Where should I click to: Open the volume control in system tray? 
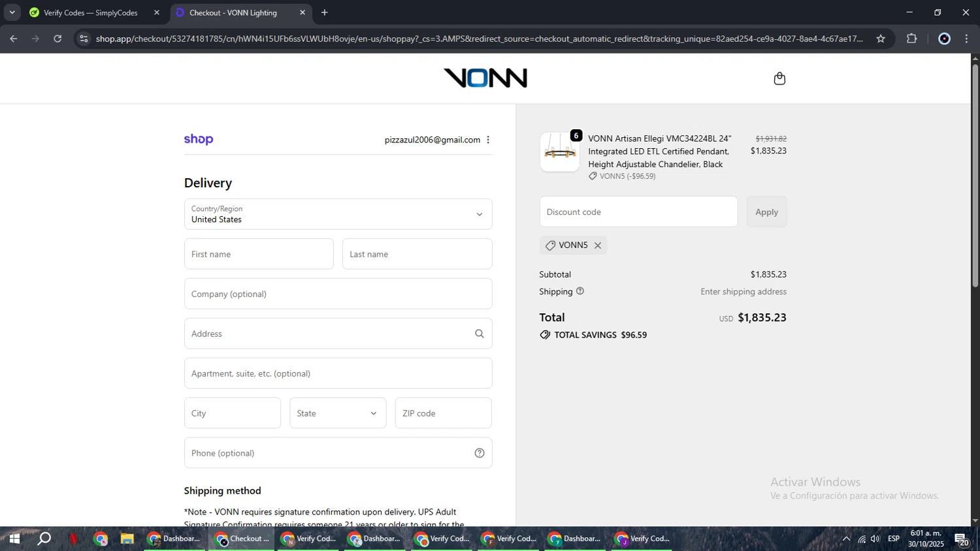[x=875, y=539]
